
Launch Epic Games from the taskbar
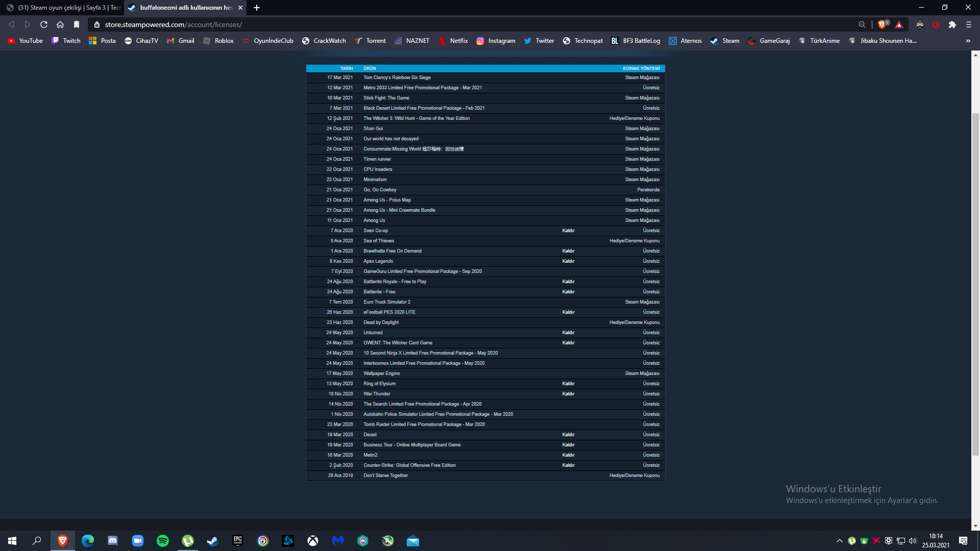point(238,541)
